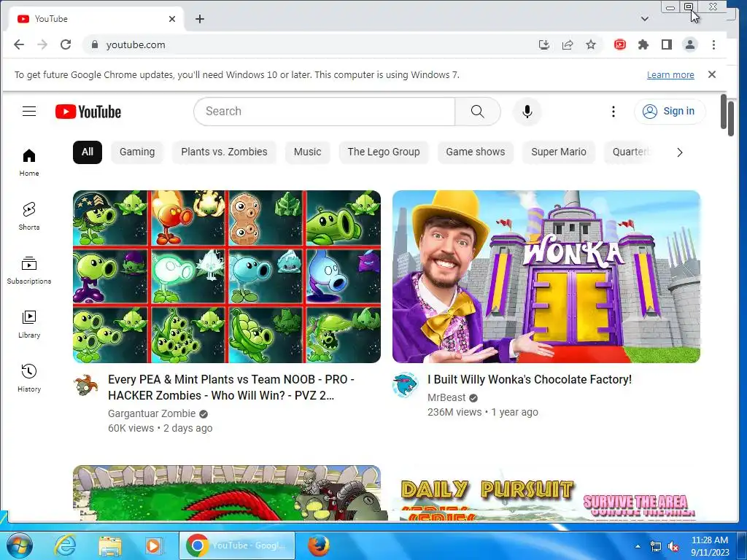Show hidden system tray icons
747x560 pixels.
[x=638, y=546]
